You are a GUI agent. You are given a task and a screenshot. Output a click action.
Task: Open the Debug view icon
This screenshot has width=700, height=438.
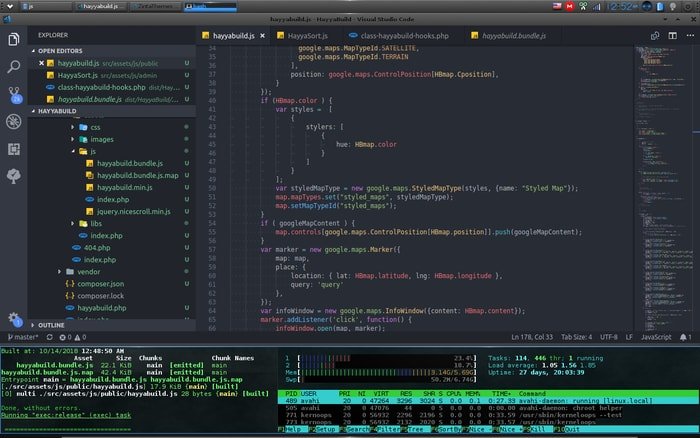coord(13,121)
